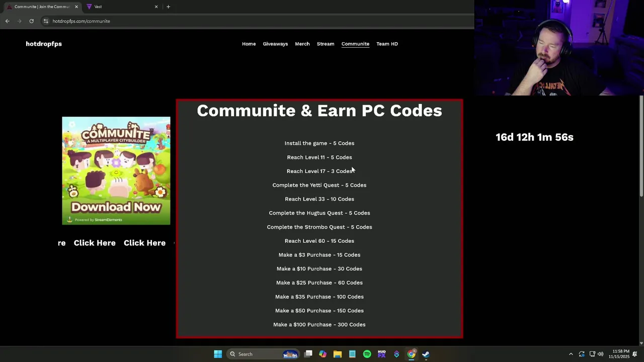
Task: Open the Communite nav link
Action: (355, 44)
